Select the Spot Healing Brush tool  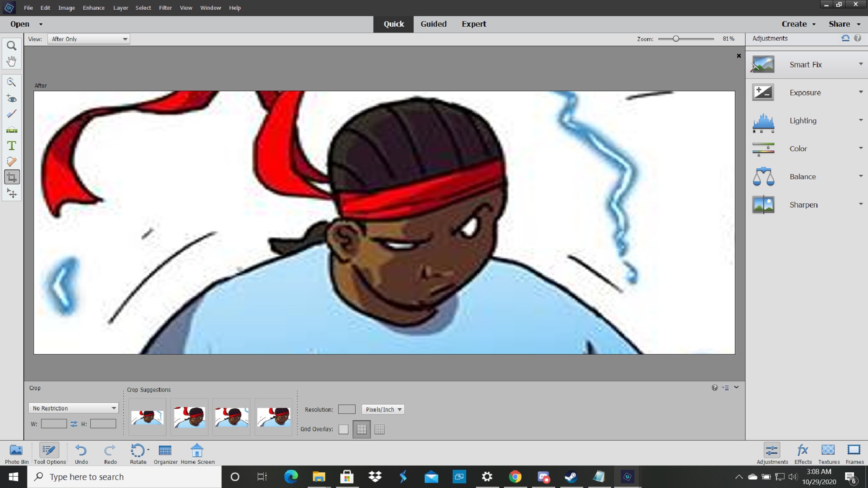pyautogui.click(x=11, y=161)
